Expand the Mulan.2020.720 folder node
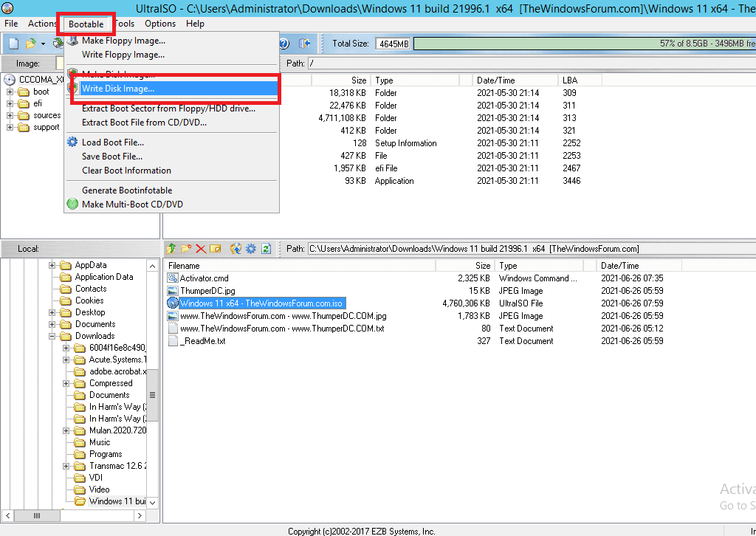756x536 pixels. 66,430
